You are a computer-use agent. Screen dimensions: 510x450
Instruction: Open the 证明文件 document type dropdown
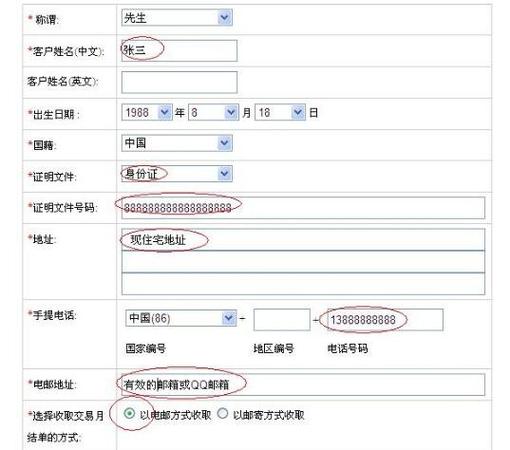pos(177,174)
